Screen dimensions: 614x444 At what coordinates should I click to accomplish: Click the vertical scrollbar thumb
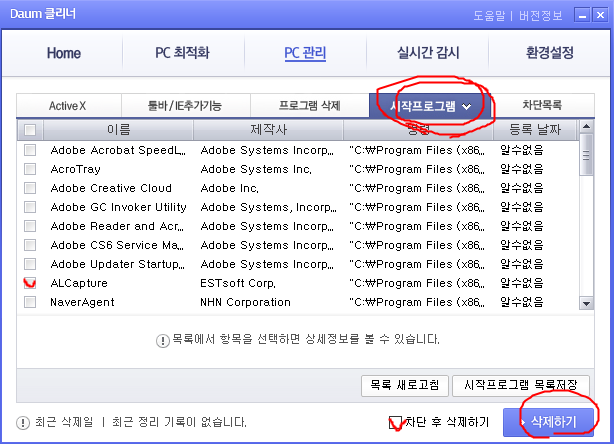[586, 155]
